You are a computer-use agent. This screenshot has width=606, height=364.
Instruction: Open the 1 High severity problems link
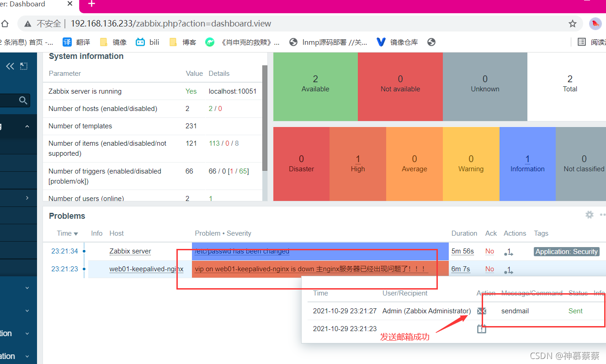pos(358,159)
